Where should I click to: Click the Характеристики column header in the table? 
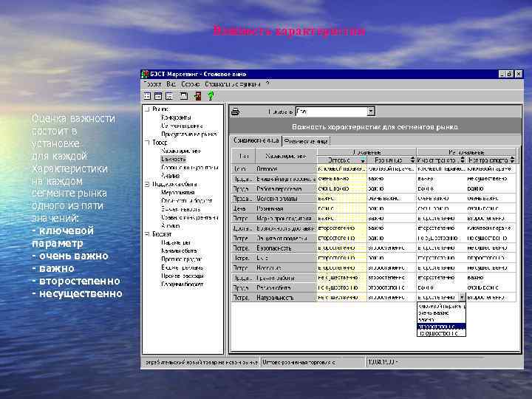286,156
